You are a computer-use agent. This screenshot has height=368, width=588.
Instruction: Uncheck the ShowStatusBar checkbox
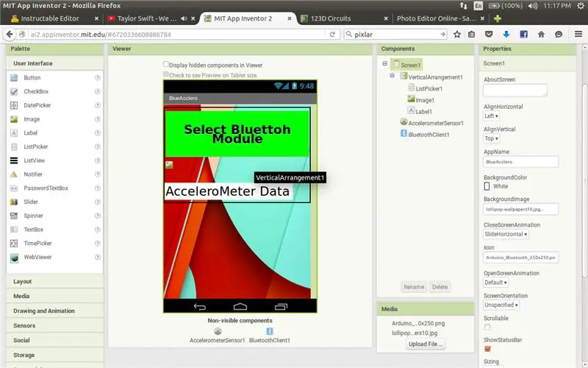[487, 349]
